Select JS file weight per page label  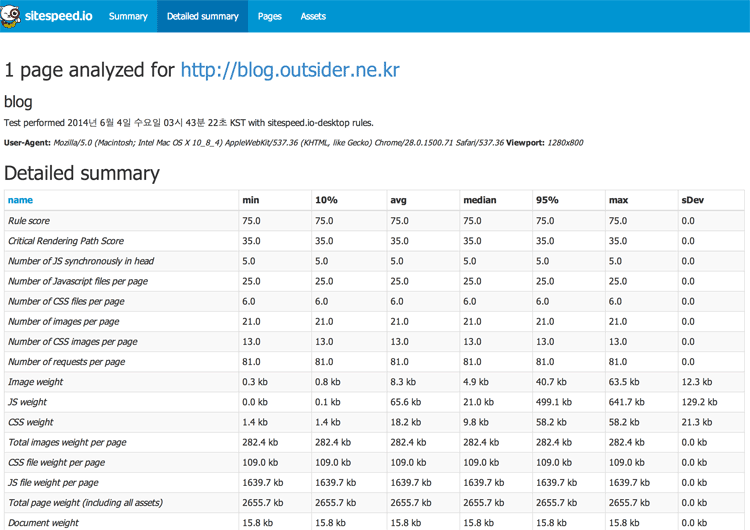(53, 482)
